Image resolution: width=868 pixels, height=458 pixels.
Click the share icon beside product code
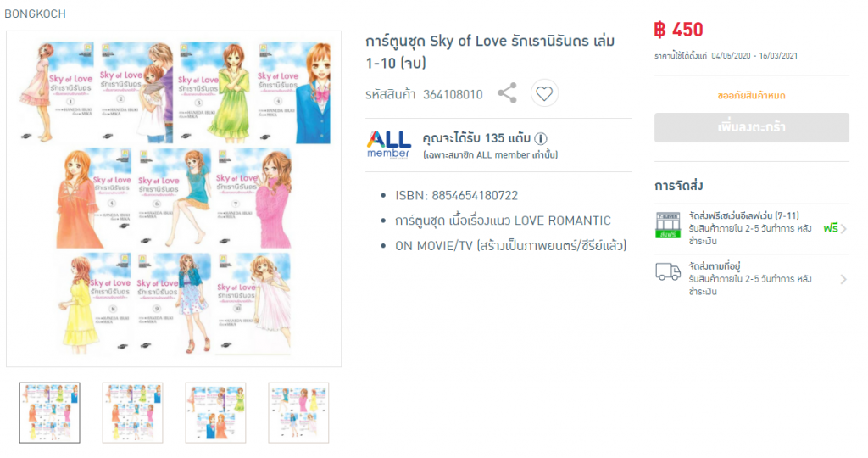coord(507,93)
